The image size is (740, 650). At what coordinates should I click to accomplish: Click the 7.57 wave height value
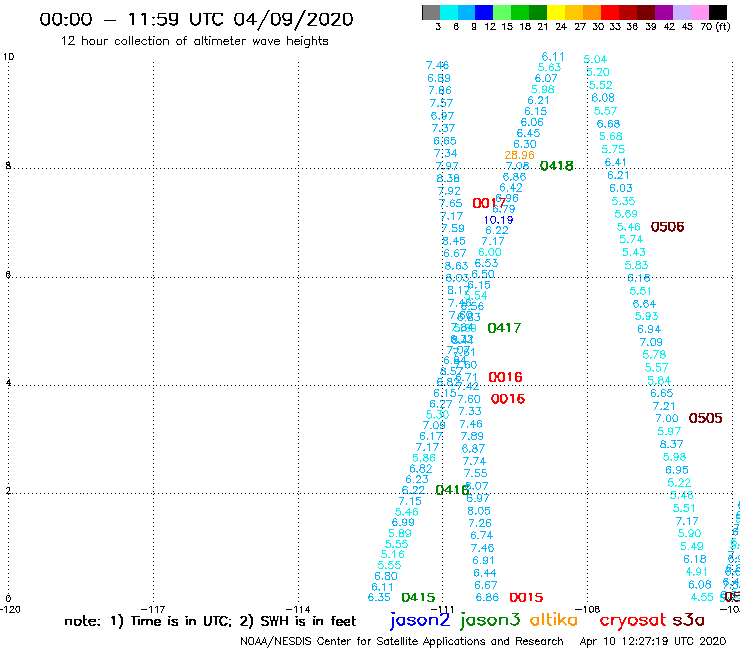[441, 103]
